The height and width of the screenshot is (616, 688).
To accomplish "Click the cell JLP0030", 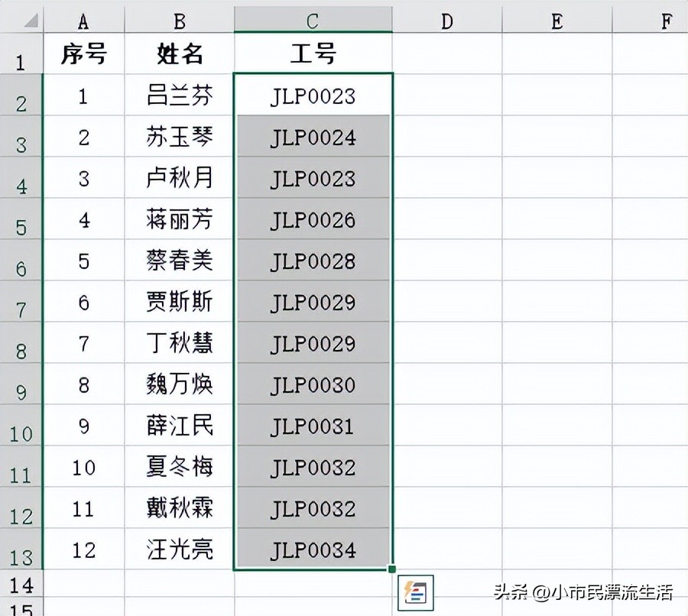I will coord(313,384).
